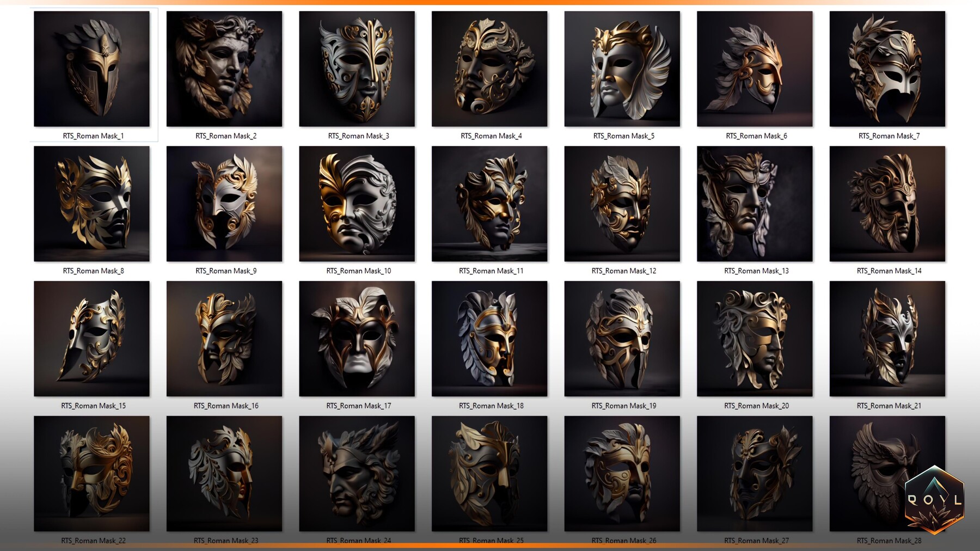Viewport: 980px width, 551px height.
Task: Open RTS_Roman Mask_18 from the grid
Action: 491,339
